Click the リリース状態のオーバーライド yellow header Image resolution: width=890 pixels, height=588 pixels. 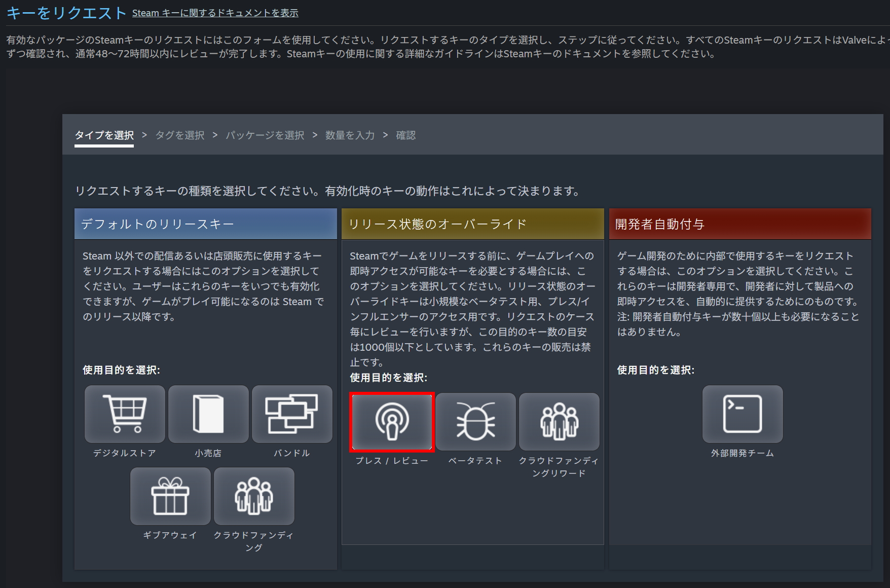pyautogui.click(x=472, y=224)
